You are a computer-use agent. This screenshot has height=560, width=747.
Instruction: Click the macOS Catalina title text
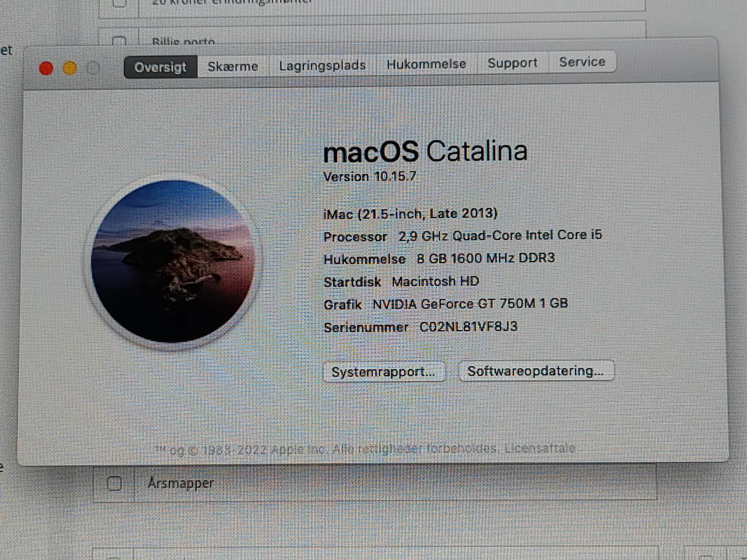click(x=427, y=151)
